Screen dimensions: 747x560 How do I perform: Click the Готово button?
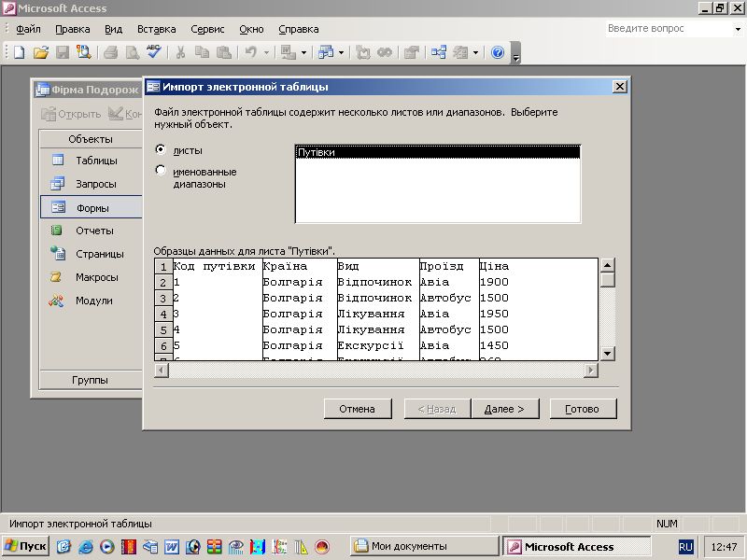583,409
